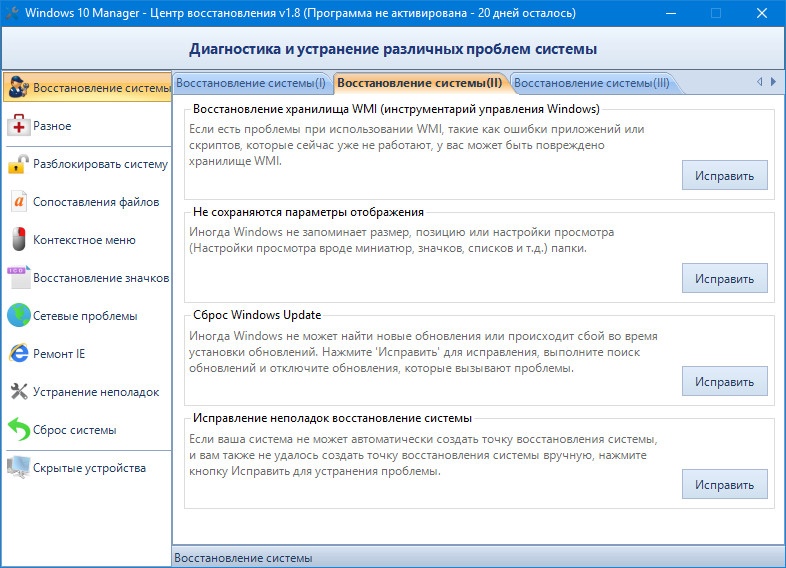Select the Разблокировать систему menu label
This screenshot has width=786, height=568.
[x=100, y=164]
